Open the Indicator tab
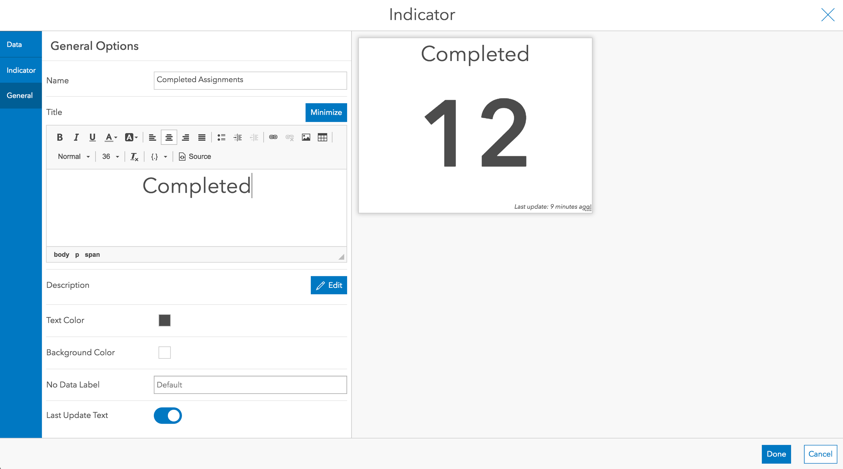Viewport: 843px width, 469px height. [x=21, y=70]
